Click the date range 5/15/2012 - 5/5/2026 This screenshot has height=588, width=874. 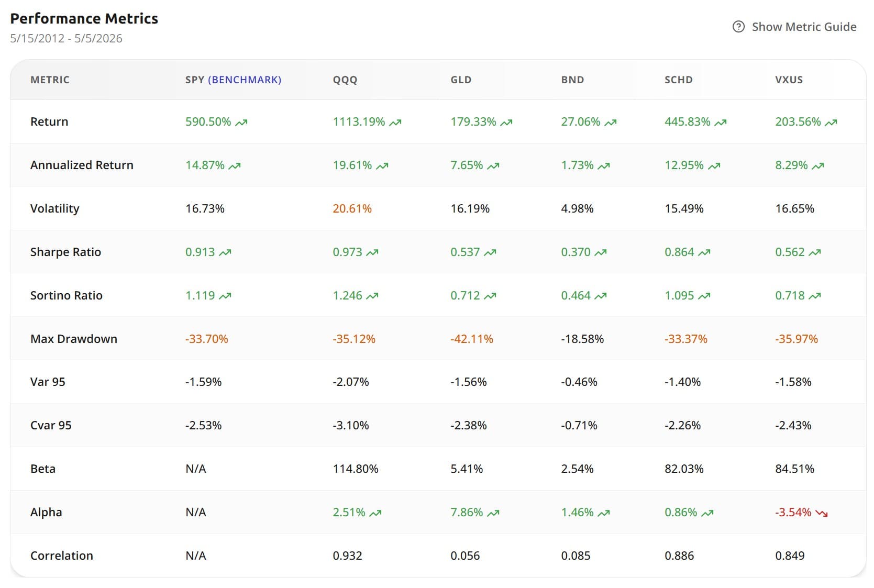[x=66, y=38]
